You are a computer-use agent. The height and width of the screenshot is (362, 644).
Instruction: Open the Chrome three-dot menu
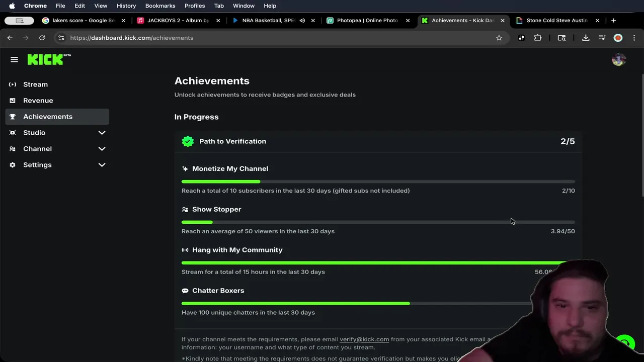pyautogui.click(x=634, y=38)
